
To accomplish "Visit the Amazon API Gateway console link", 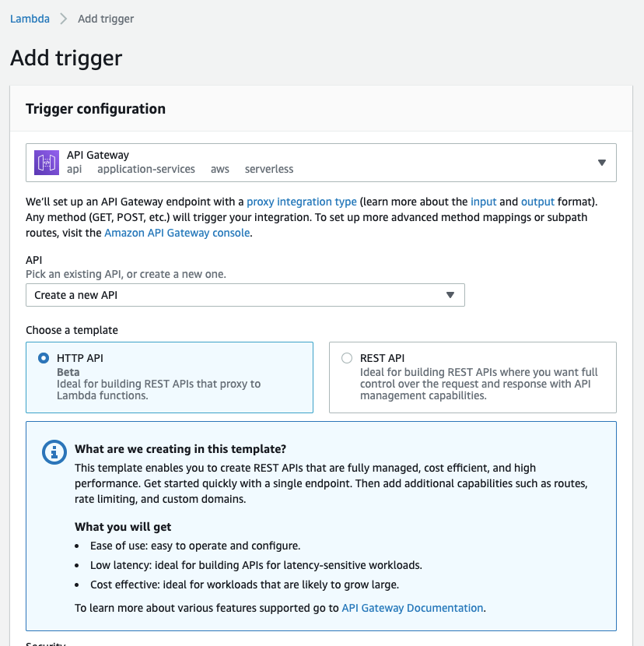I will (x=177, y=233).
